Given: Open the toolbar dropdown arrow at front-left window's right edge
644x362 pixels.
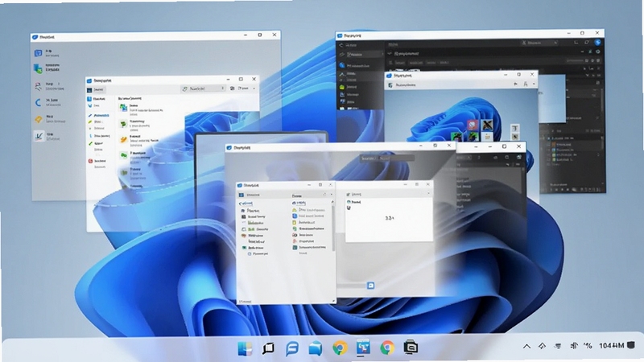Looking at the screenshot, I should click(x=254, y=88).
